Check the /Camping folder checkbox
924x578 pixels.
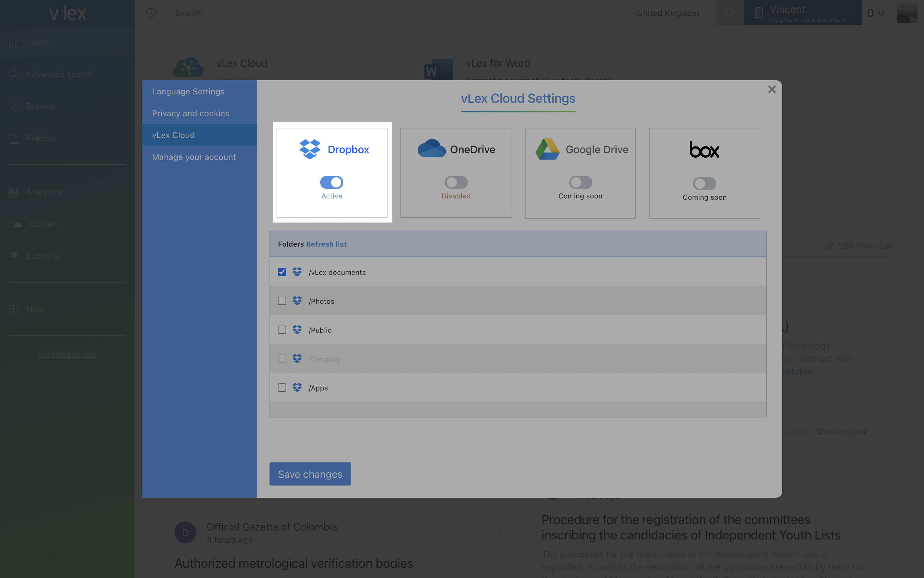282,359
